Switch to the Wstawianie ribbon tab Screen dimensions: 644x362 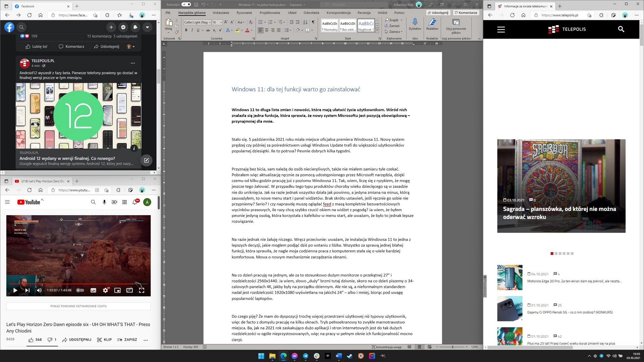tap(221, 13)
